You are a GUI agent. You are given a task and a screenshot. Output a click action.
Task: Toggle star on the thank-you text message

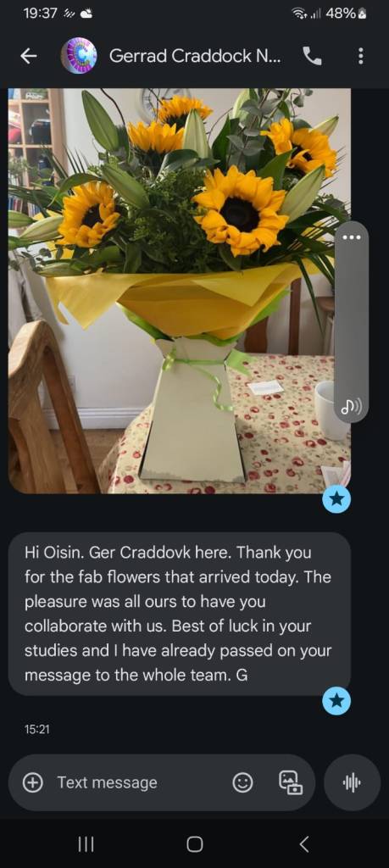coord(336,701)
